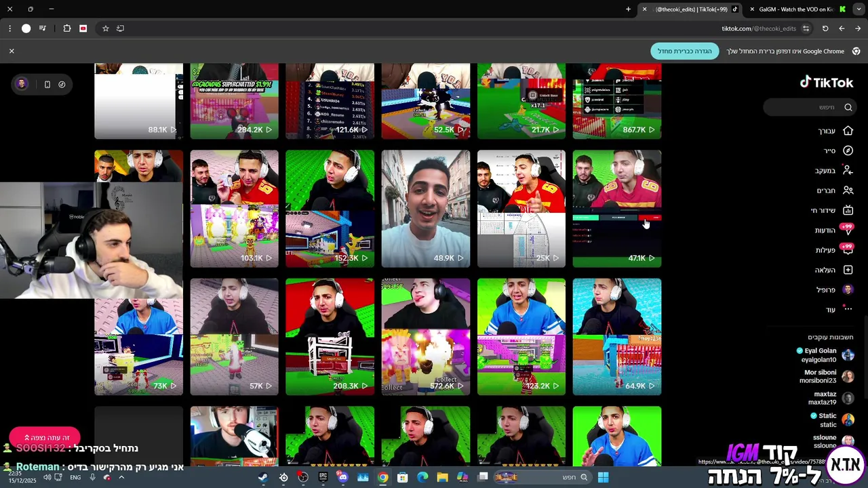Open site information icon in the address bar

click(806, 28)
